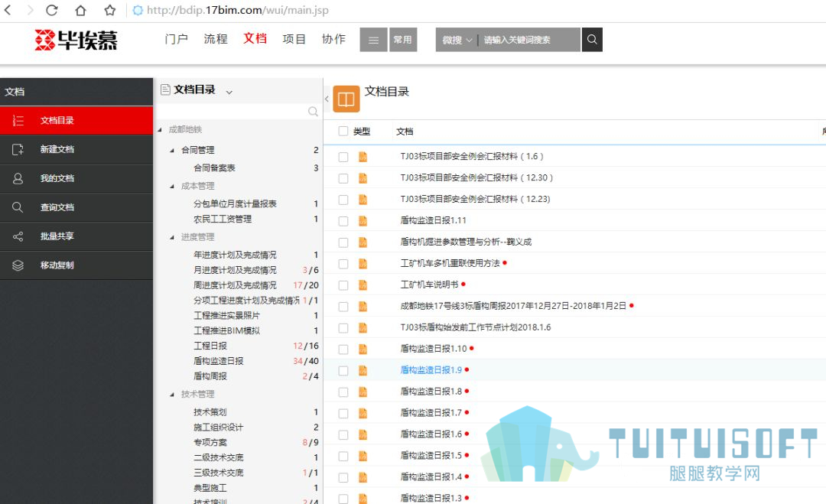Viewport: 826px width, 504px height.
Task: Check the box for 工矿机车多机重联使用方法
Action: (x=343, y=264)
